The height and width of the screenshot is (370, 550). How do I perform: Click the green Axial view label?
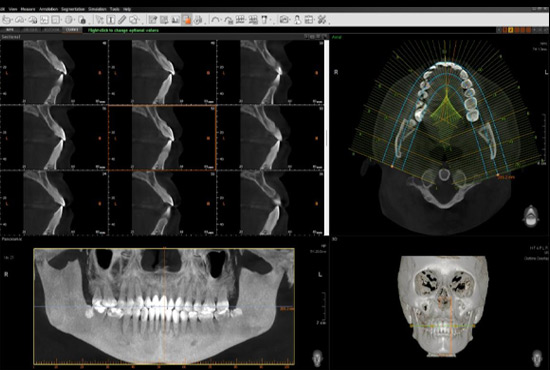pos(336,37)
